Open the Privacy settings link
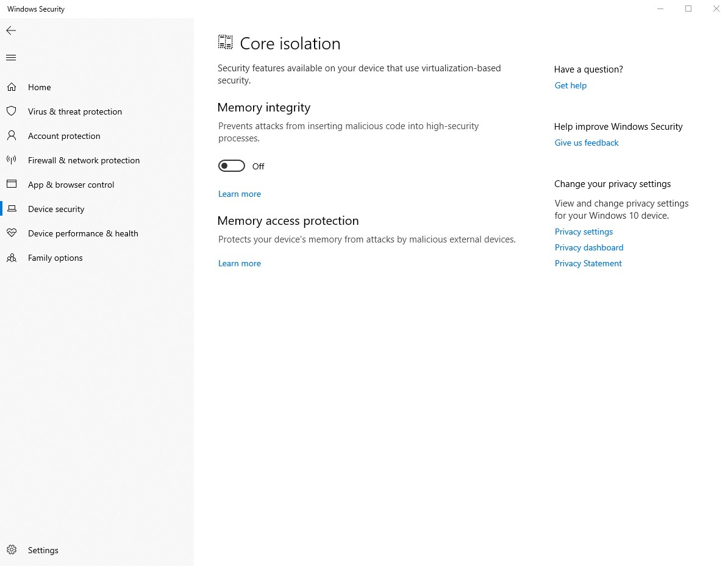This screenshot has width=728, height=566. 583,232
